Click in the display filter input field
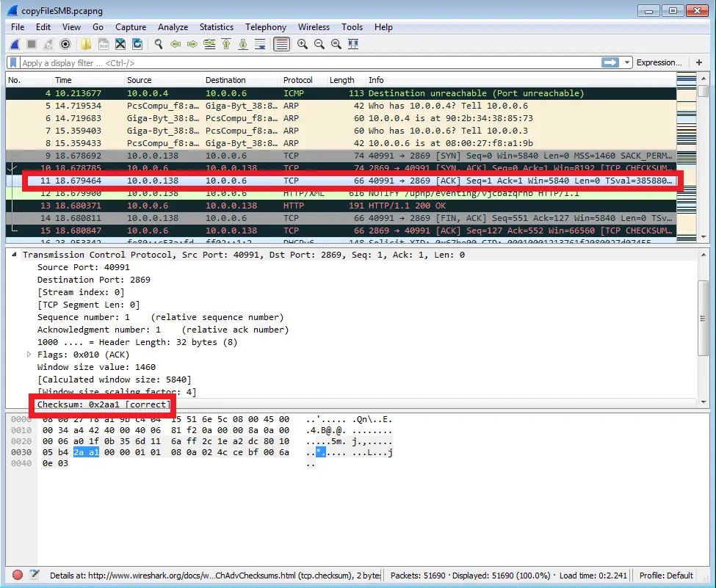 click(x=294, y=63)
